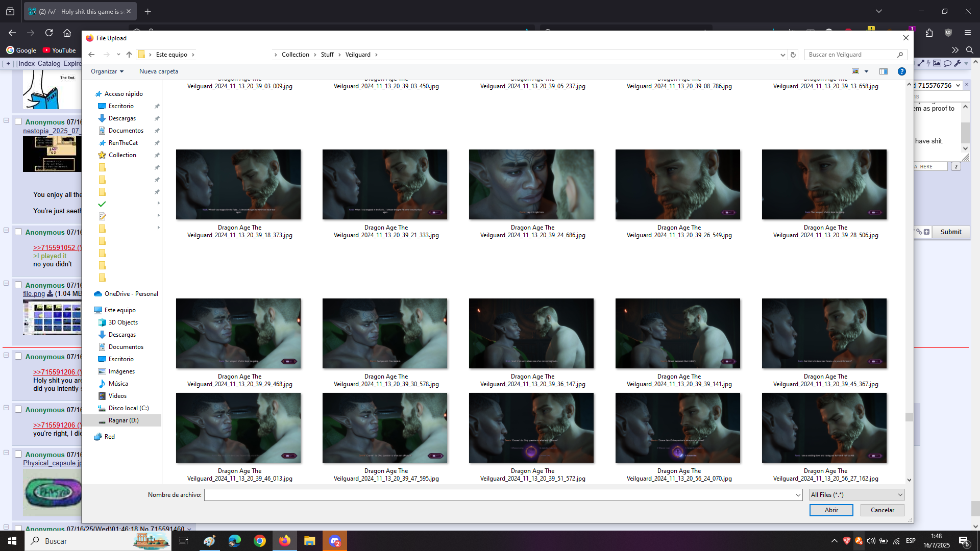The width and height of the screenshot is (980, 551).
Task: Open Windows Start menu
Action: click(x=12, y=541)
